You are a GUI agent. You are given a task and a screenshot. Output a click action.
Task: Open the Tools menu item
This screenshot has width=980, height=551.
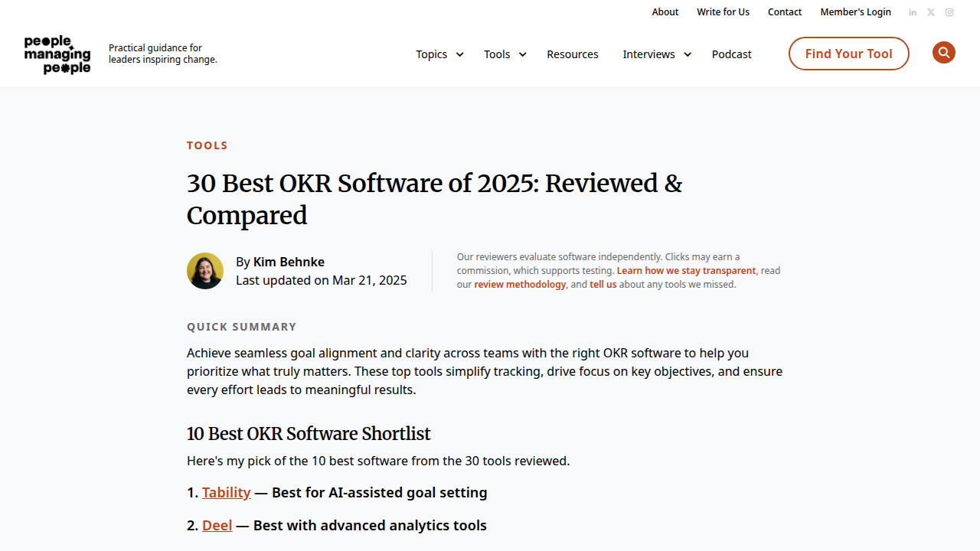click(x=497, y=54)
